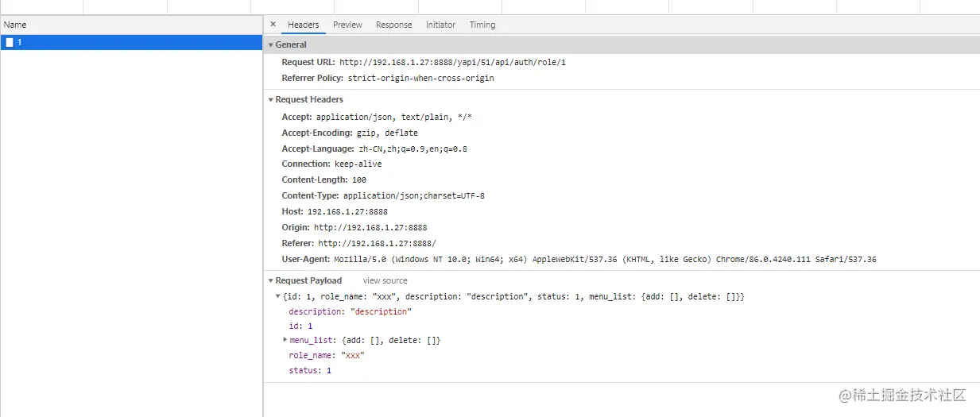Switch to the Preview tab
Screen dimensions: 980x417
click(x=347, y=25)
